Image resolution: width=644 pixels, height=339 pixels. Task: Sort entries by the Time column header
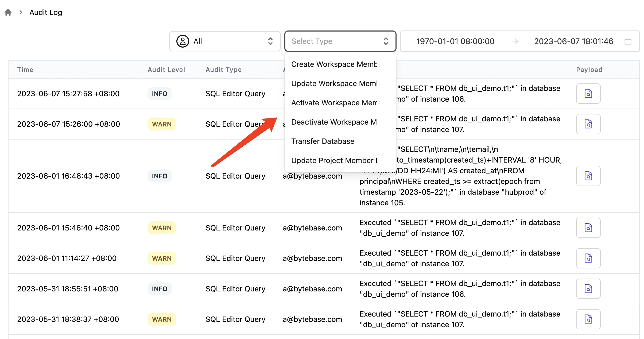coord(25,70)
